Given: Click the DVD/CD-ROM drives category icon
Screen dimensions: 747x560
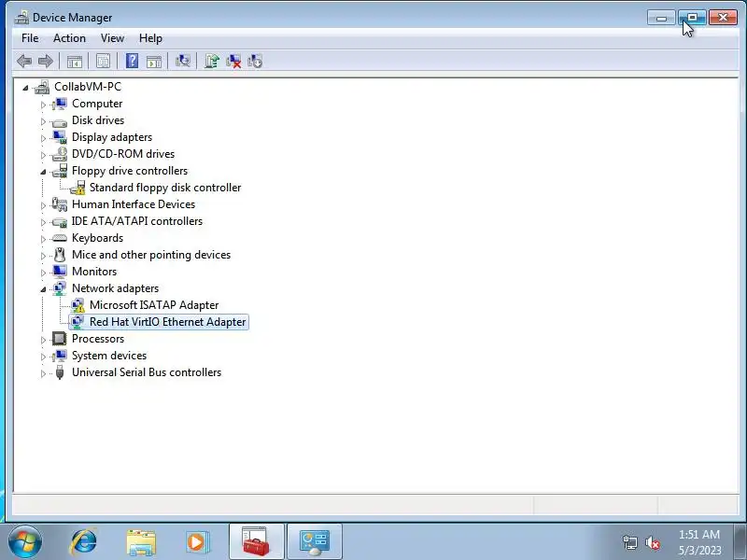Looking at the screenshot, I should [60, 154].
